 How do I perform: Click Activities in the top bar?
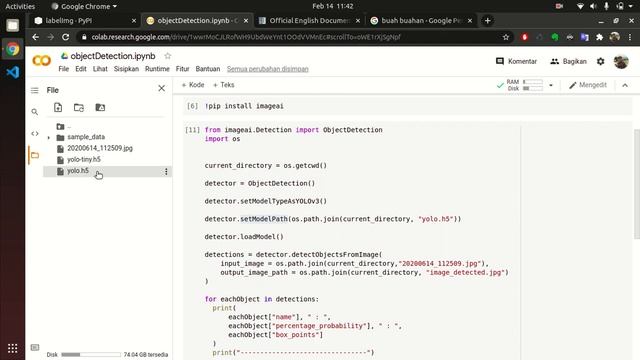20,6
